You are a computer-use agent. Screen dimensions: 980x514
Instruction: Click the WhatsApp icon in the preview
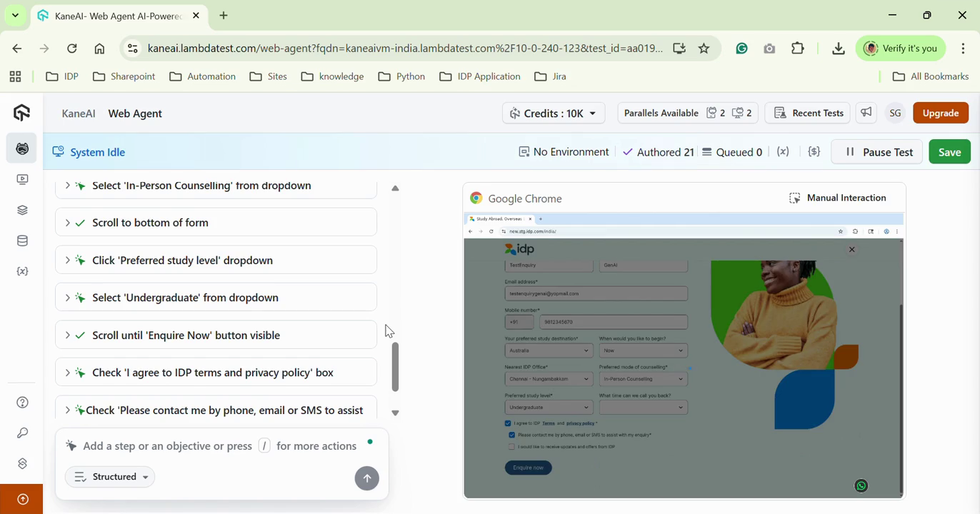[861, 486]
